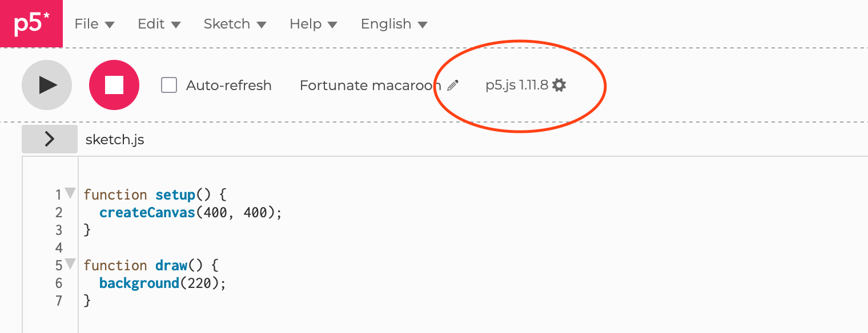Open the English language dropdown

393,23
